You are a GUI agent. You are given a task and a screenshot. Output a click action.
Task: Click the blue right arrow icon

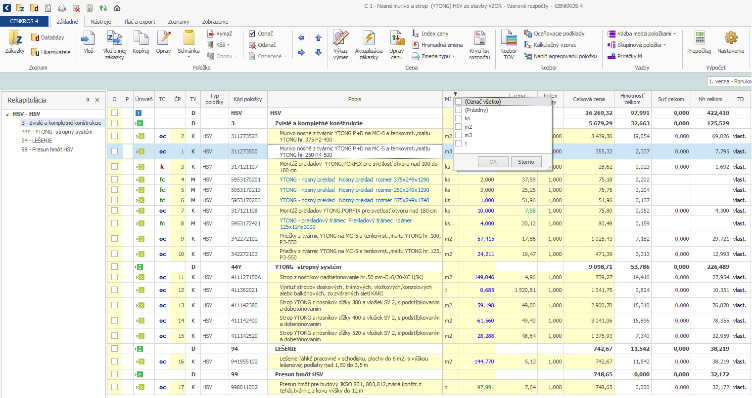click(x=301, y=53)
